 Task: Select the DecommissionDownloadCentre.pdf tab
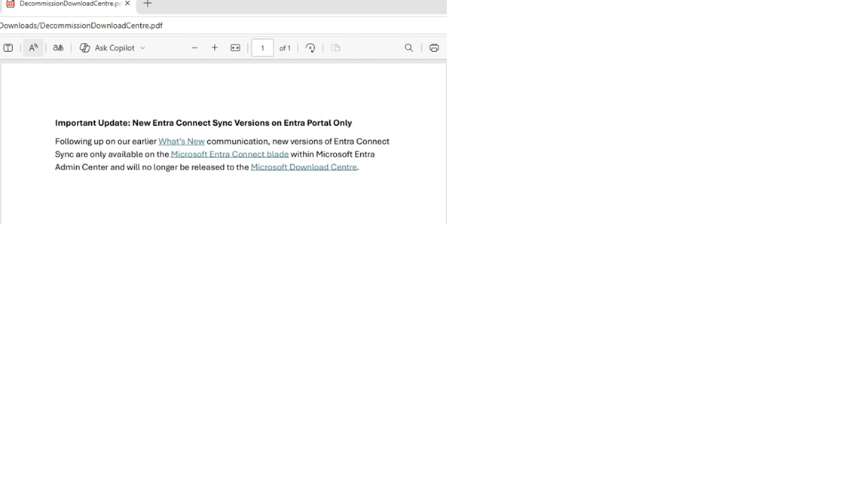[x=68, y=4]
